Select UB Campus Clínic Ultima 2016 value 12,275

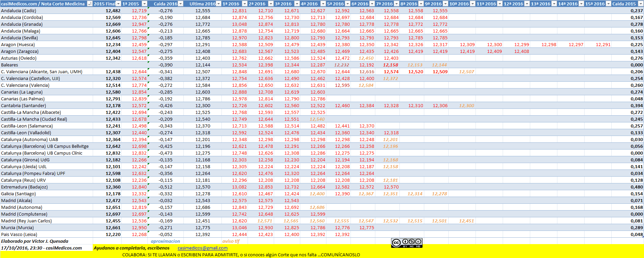(203, 153)
